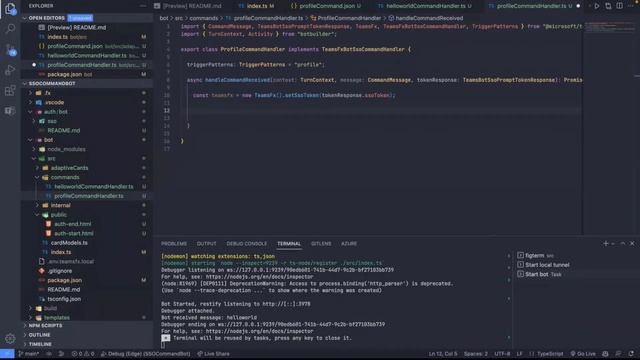Run the file with the play icon
Image resolution: width=640 pixels, height=360 pixels.
597,6
